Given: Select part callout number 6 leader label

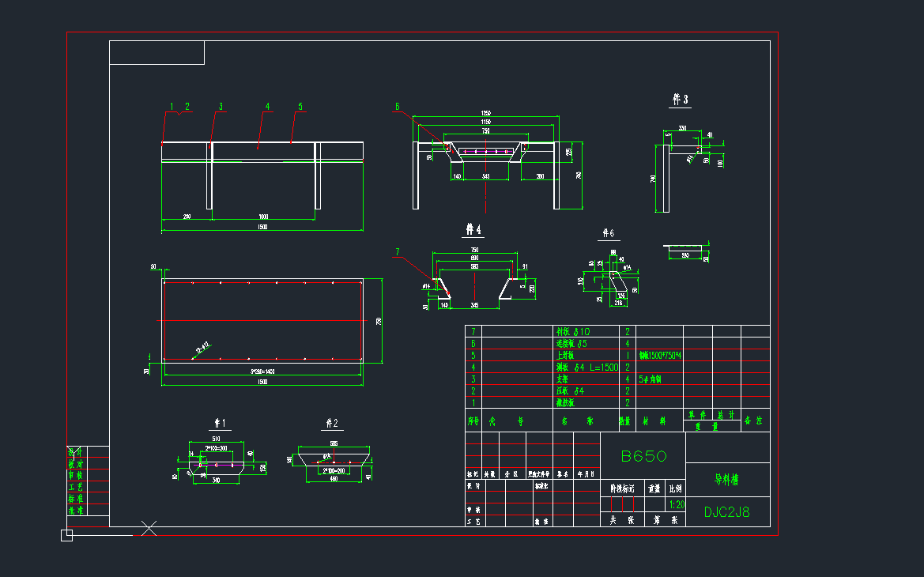Looking at the screenshot, I should click(x=398, y=107).
